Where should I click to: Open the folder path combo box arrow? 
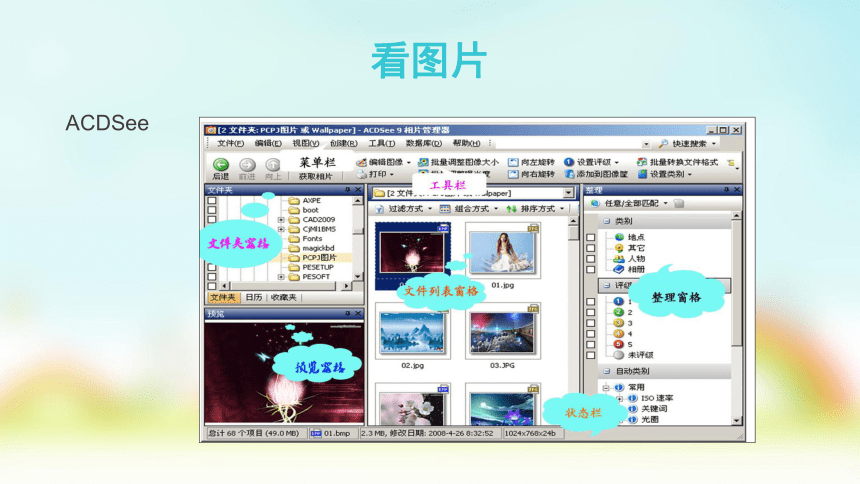click(569, 193)
